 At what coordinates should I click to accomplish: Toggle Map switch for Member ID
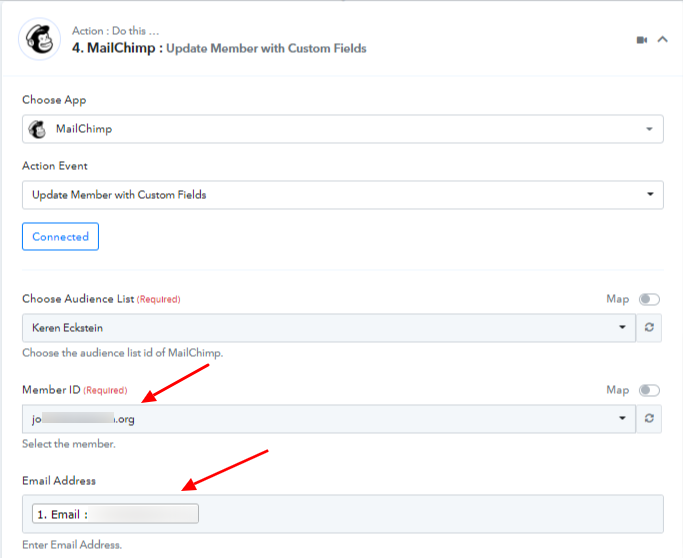pyautogui.click(x=649, y=390)
